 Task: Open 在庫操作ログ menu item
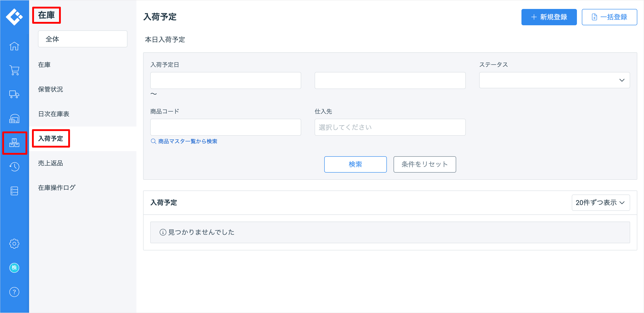tap(57, 188)
